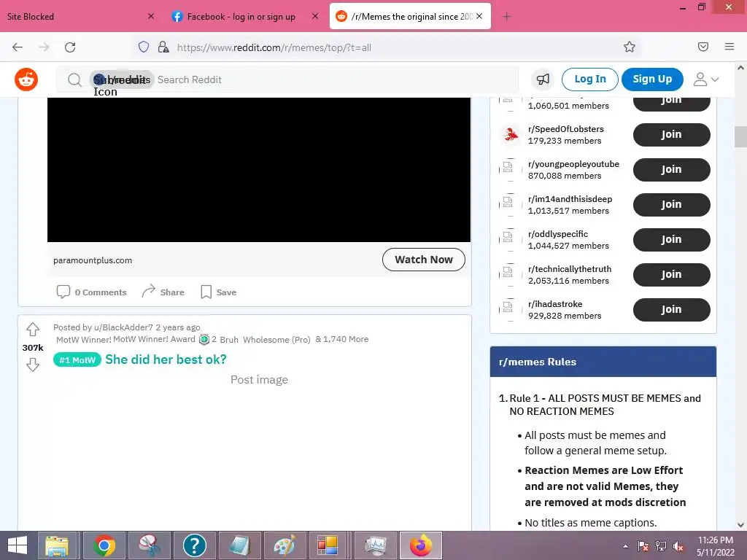Upvote the 'She did her best ok?' post
The height and width of the screenshot is (560, 747).
(33, 329)
